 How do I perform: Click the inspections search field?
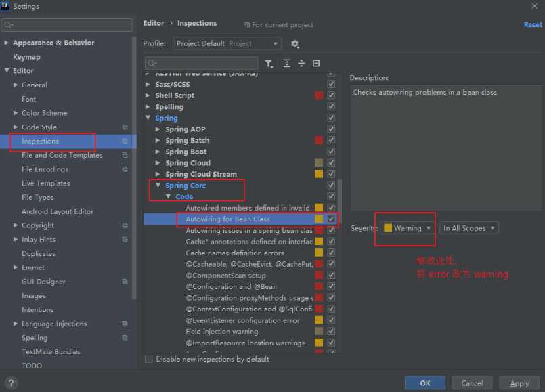tap(202, 64)
